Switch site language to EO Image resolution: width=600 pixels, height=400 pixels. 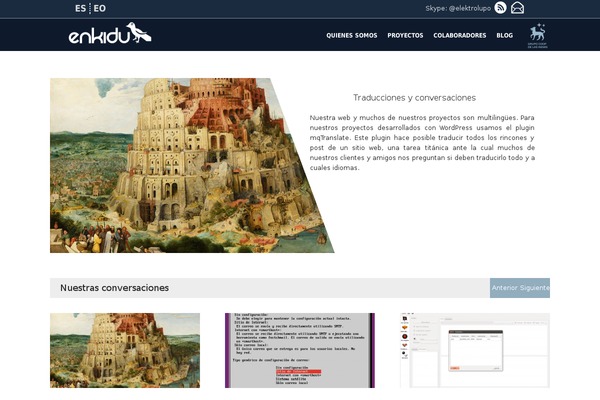click(99, 8)
